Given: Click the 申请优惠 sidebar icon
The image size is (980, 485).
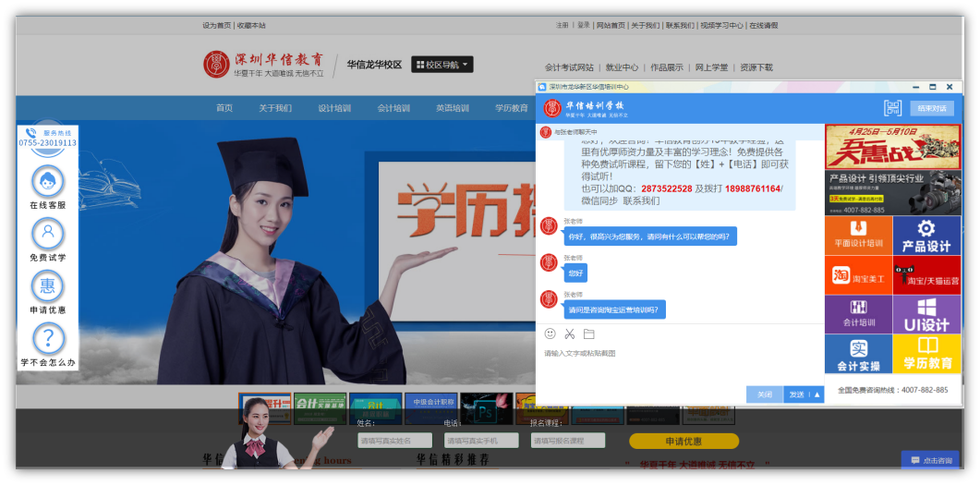Looking at the screenshot, I should click(47, 286).
